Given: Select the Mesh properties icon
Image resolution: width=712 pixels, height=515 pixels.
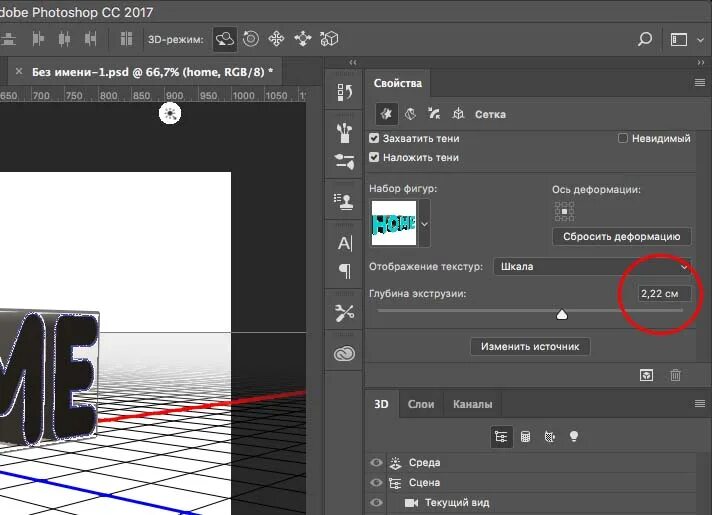Looking at the screenshot, I should [x=386, y=114].
